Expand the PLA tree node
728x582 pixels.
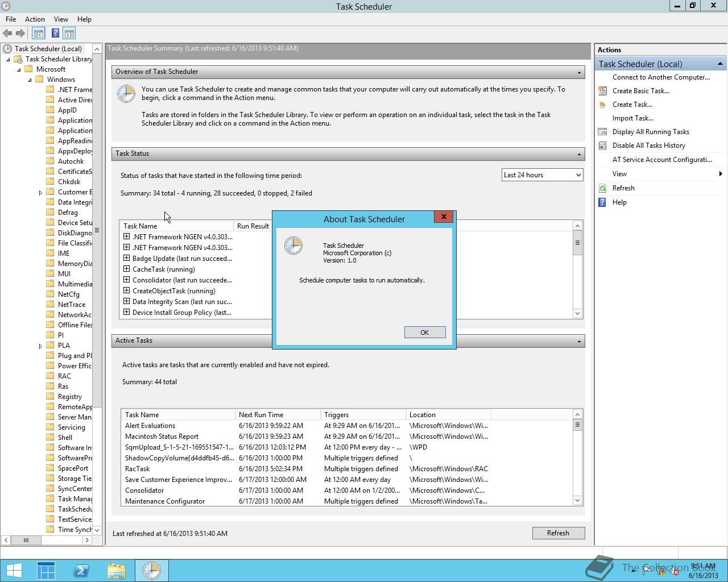40,346
